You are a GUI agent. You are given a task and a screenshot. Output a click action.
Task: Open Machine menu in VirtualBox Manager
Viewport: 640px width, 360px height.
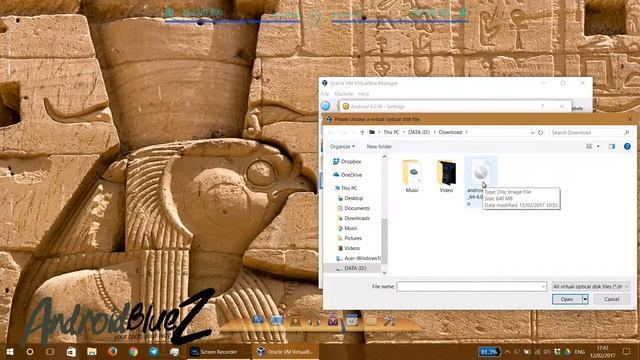click(344, 94)
